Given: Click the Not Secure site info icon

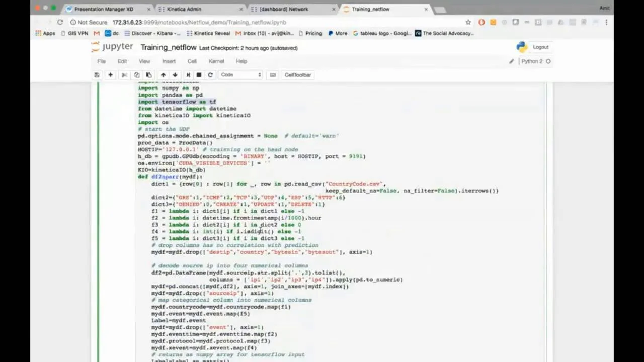Looking at the screenshot, I should pos(73,22).
